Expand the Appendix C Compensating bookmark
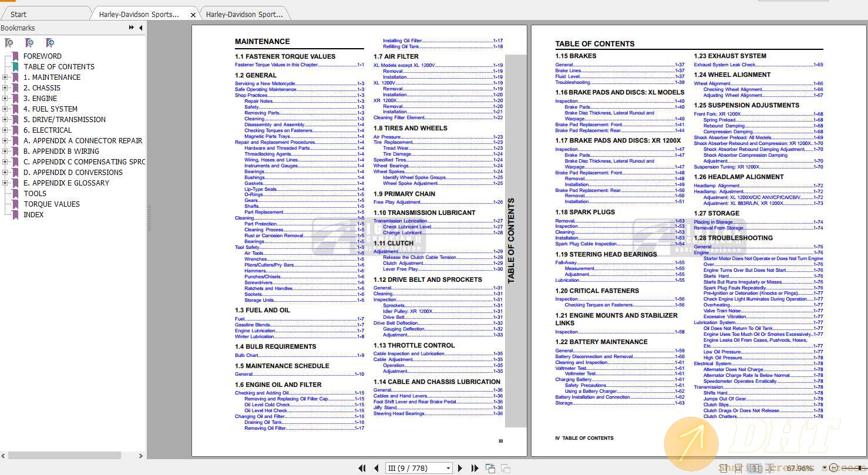Image resolution: width=868 pixels, height=475 pixels. pos(5,162)
